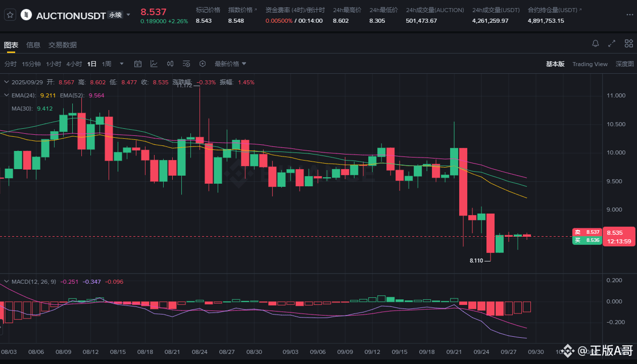Open chart layout grid icon

point(629,44)
